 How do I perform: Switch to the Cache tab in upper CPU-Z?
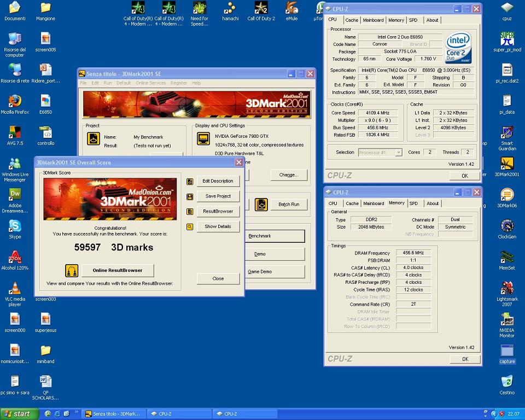pyautogui.click(x=352, y=20)
